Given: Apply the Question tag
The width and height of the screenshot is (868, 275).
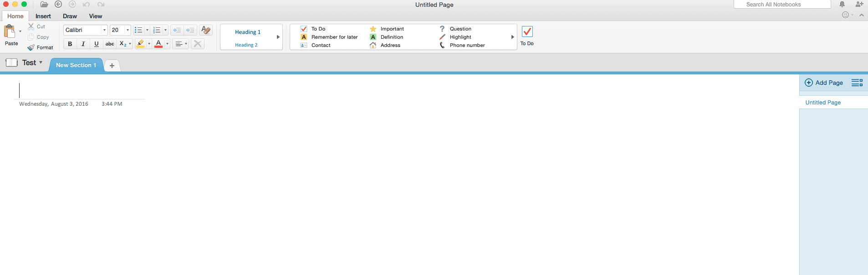Looking at the screenshot, I should (455, 29).
